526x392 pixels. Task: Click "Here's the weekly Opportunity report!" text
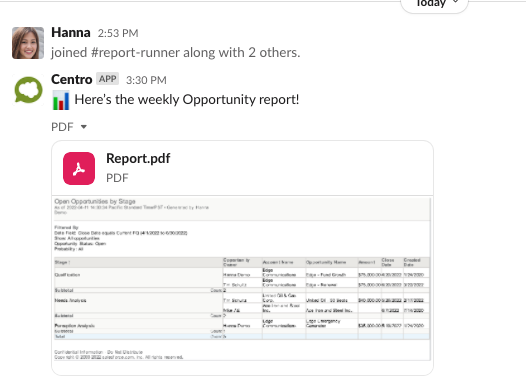[x=187, y=100]
